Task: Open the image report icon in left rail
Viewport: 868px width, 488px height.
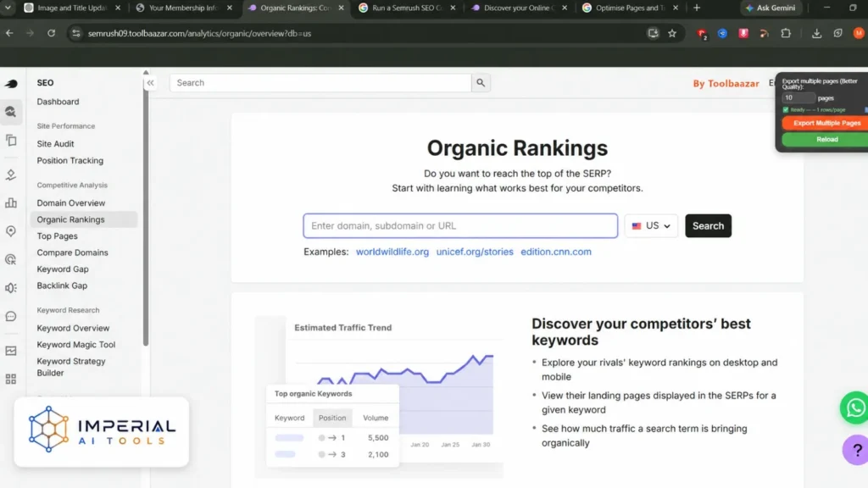Action: (x=11, y=351)
